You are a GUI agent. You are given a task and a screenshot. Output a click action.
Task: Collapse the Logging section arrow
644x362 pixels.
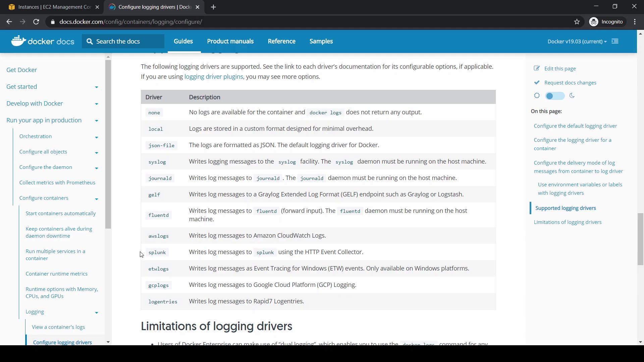tap(97, 313)
